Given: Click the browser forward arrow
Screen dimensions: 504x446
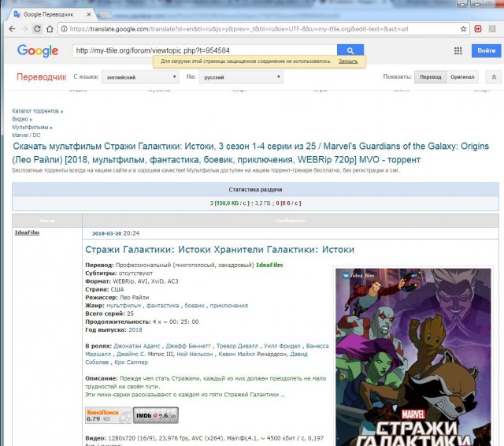Looking at the screenshot, I should point(24,29).
